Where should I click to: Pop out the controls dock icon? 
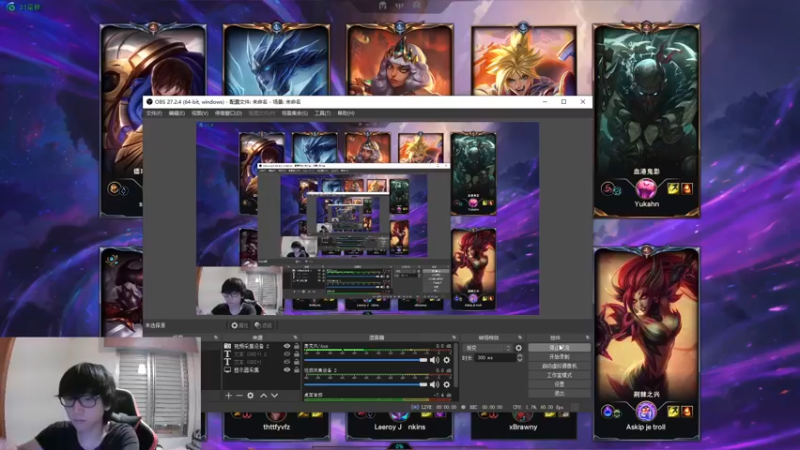[x=587, y=338]
